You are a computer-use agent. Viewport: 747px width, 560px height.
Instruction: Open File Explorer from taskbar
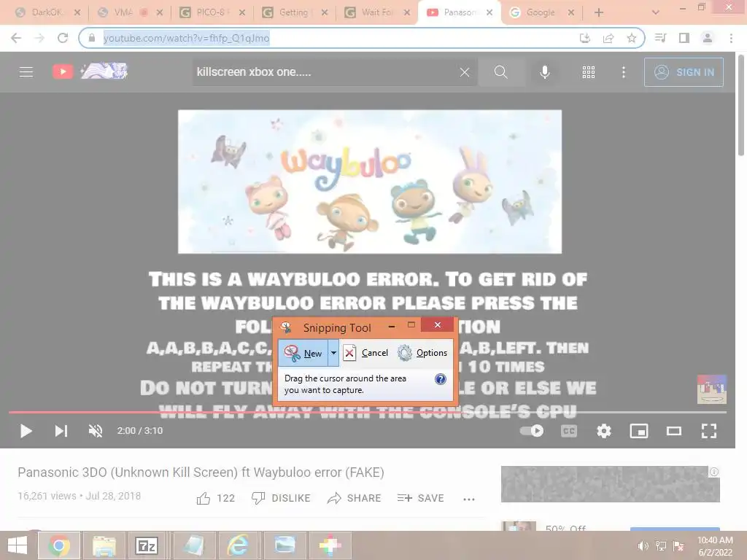click(104, 545)
